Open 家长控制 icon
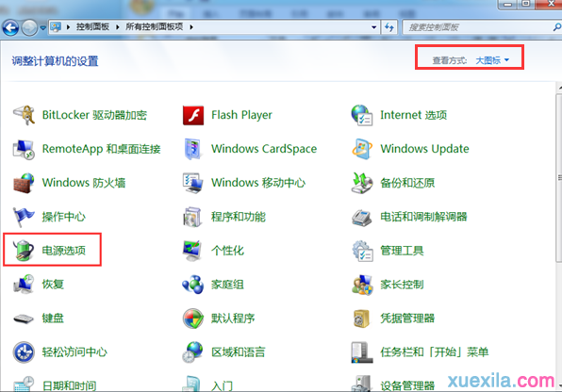Viewport: 562px width, 392px height. click(x=362, y=285)
